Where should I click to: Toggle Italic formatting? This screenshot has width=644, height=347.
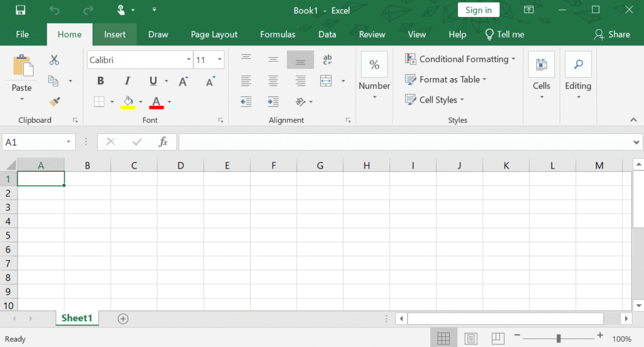127,81
